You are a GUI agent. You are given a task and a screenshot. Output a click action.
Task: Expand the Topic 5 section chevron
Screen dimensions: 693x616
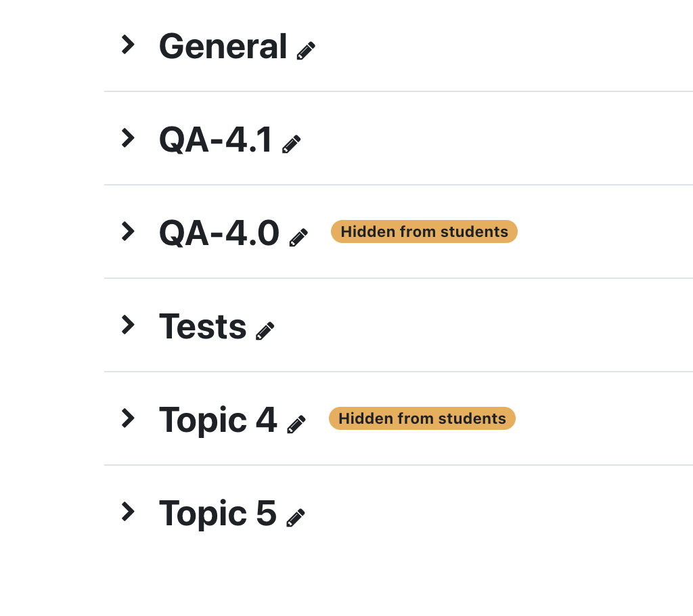128,511
